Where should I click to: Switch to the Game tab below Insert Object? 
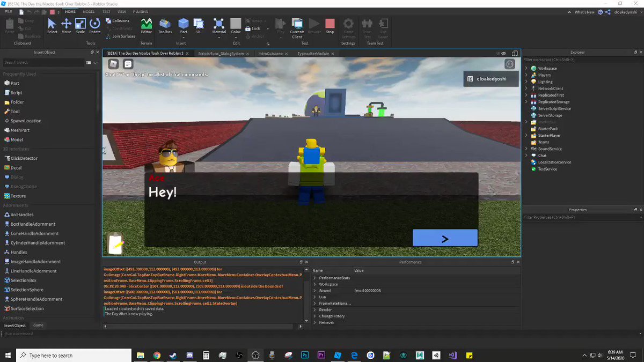pos(38,326)
